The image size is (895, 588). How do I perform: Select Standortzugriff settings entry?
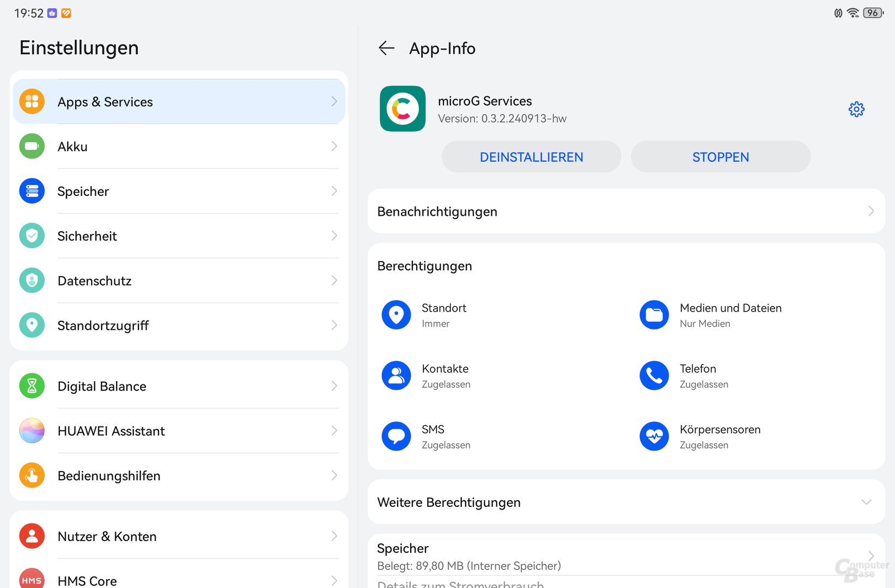point(179,325)
